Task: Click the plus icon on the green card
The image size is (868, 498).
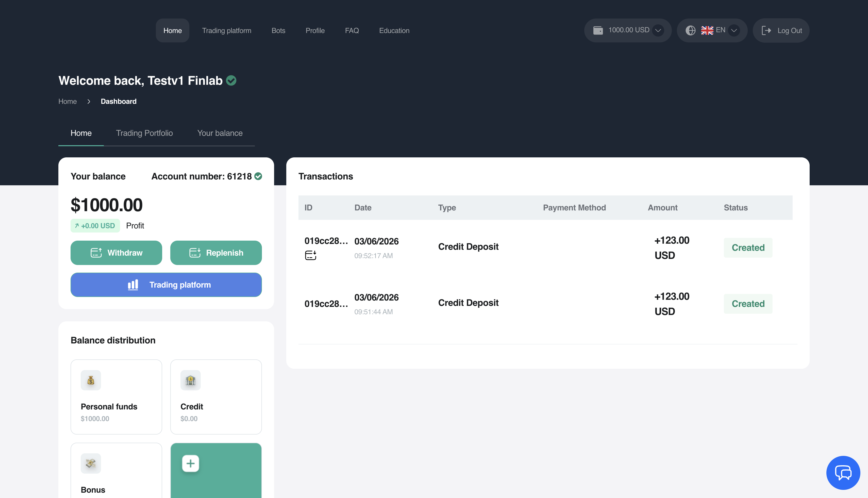Action: coord(191,463)
